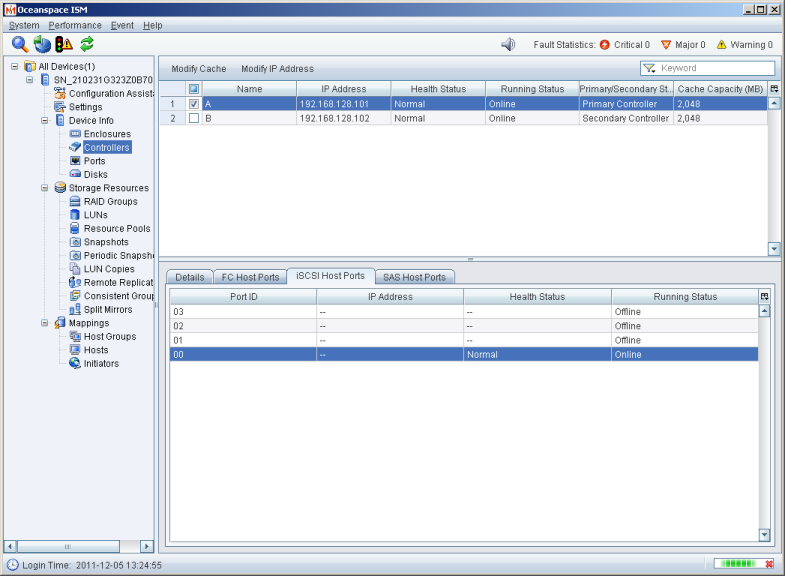Click the controller table column settings icon
Viewport: 785px width, 576px height.
pyautogui.click(x=774, y=89)
